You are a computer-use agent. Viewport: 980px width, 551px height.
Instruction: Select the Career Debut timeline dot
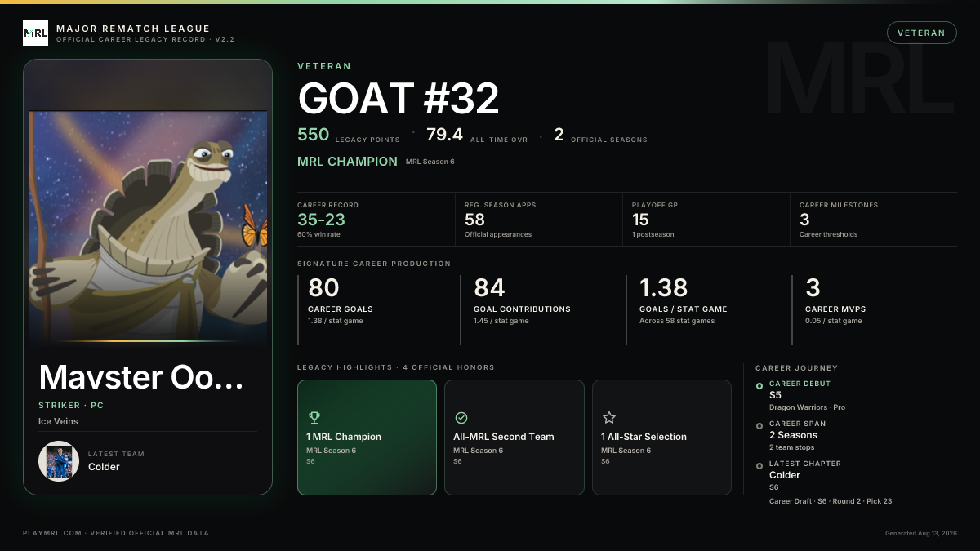point(759,386)
